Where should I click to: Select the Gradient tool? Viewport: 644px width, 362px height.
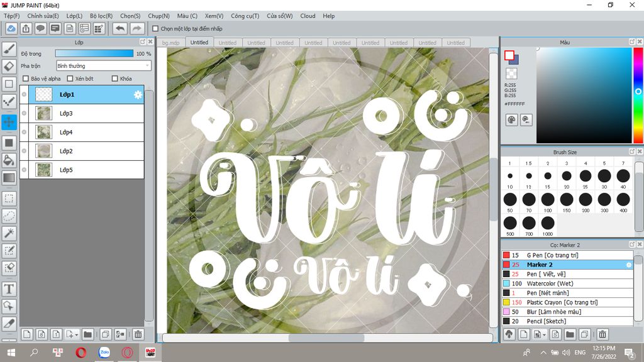click(x=9, y=178)
